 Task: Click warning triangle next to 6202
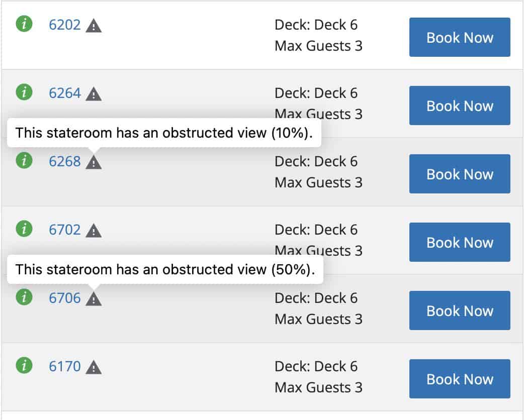(x=94, y=26)
